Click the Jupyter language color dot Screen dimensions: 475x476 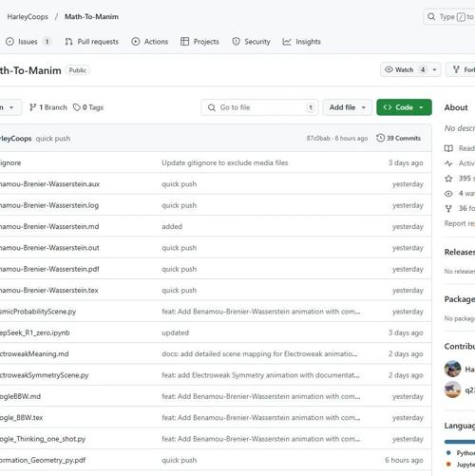point(448,464)
